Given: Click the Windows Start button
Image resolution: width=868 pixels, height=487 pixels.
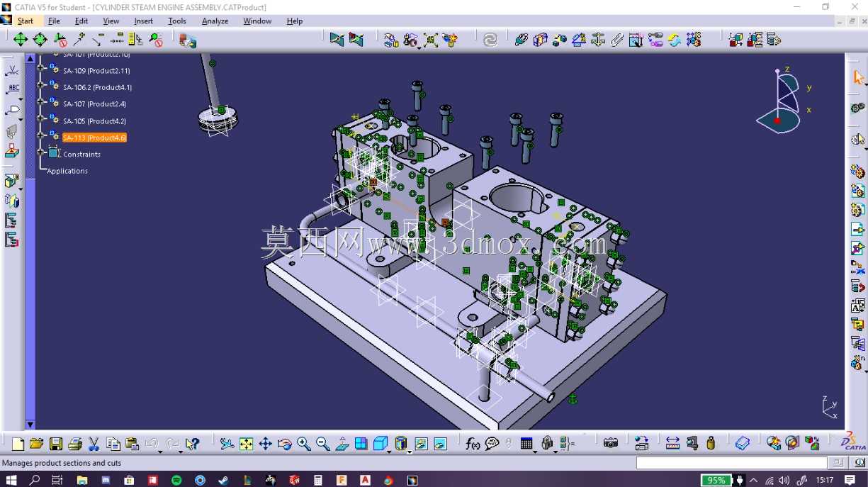Looking at the screenshot, I should pos(11,480).
